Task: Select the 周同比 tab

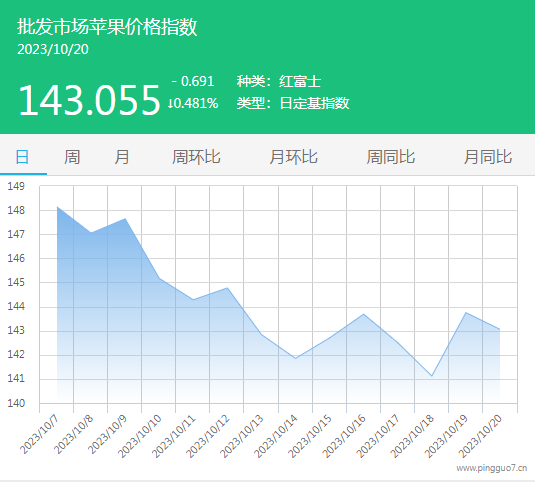Action: 391,157
